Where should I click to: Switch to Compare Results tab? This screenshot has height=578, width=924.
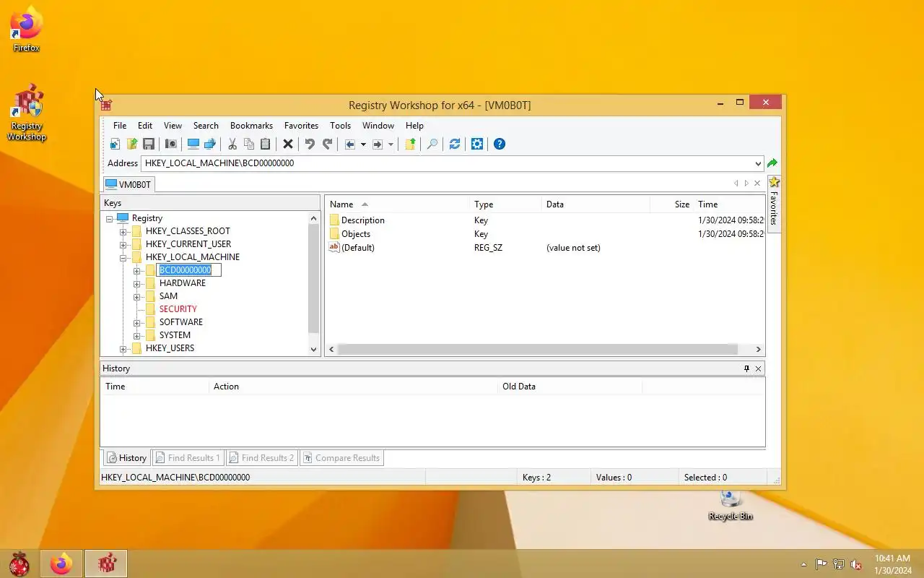point(341,457)
